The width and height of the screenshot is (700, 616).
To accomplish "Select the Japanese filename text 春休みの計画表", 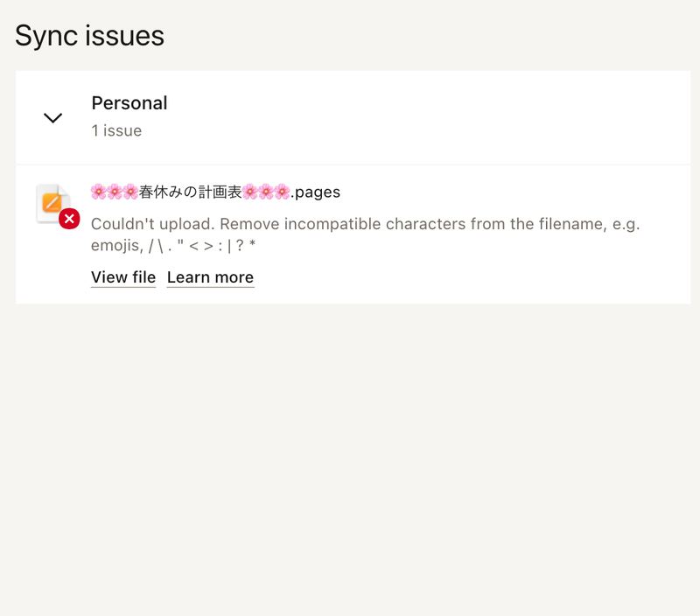I will point(190,192).
